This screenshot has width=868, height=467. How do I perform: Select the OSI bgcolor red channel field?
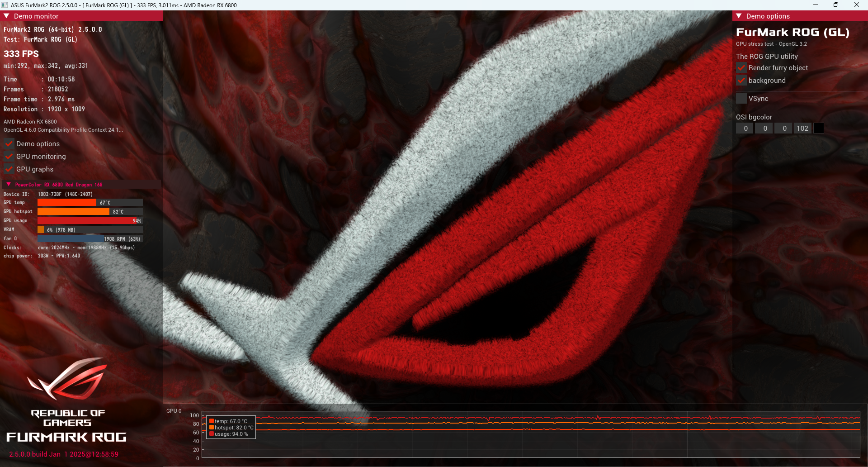745,129
